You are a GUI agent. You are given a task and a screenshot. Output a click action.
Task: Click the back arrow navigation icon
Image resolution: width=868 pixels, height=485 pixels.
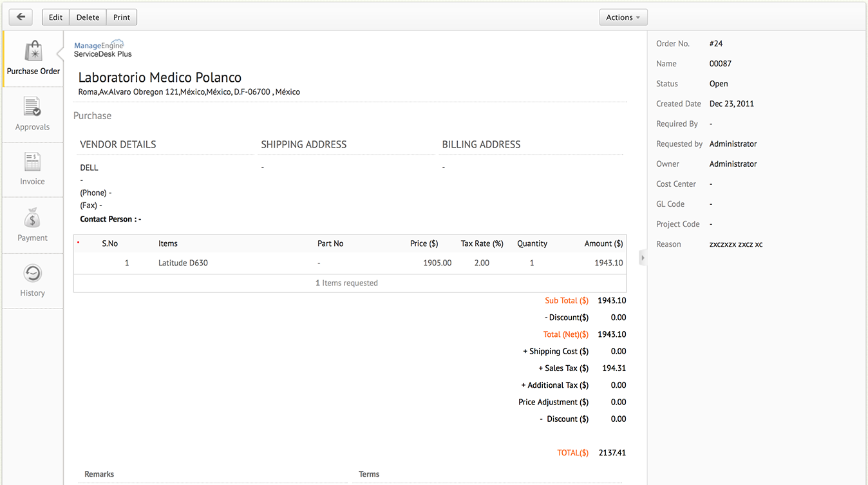pyautogui.click(x=20, y=17)
